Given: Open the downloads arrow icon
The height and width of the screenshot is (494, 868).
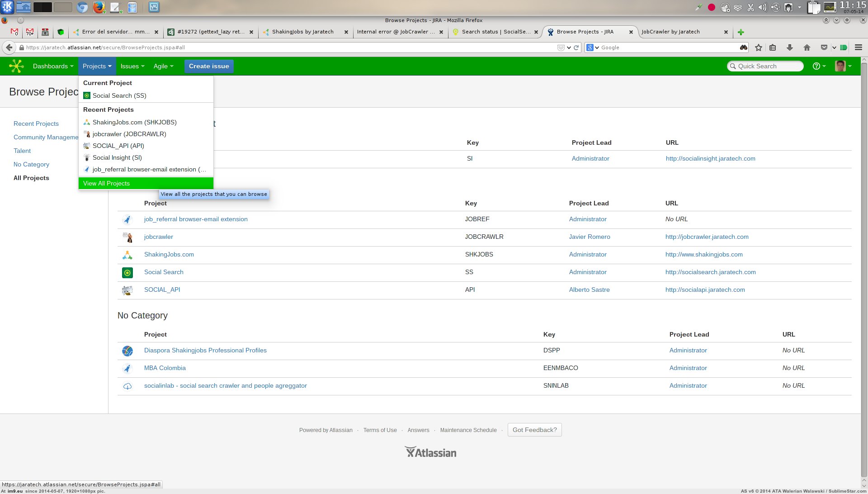Looking at the screenshot, I should click(x=790, y=47).
